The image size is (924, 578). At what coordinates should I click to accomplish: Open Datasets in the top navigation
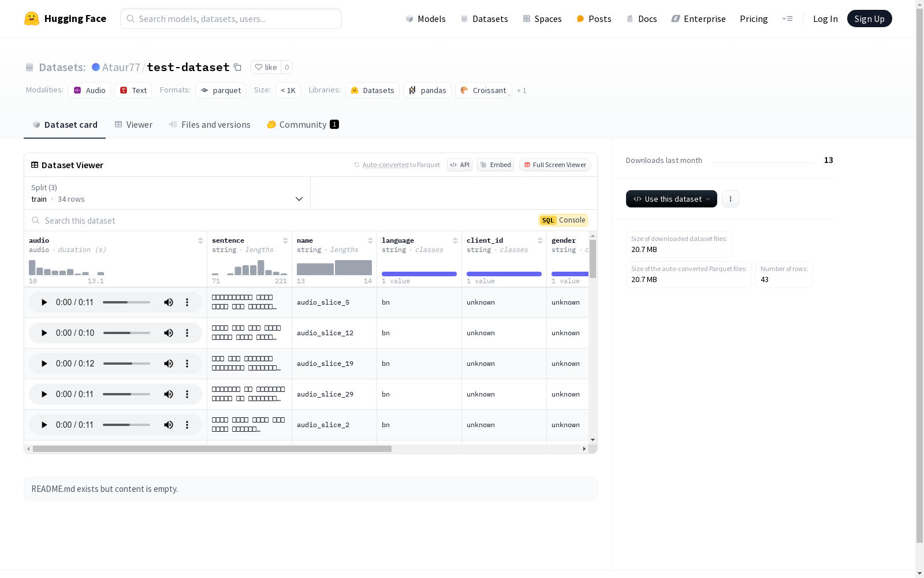(x=484, y=18)
